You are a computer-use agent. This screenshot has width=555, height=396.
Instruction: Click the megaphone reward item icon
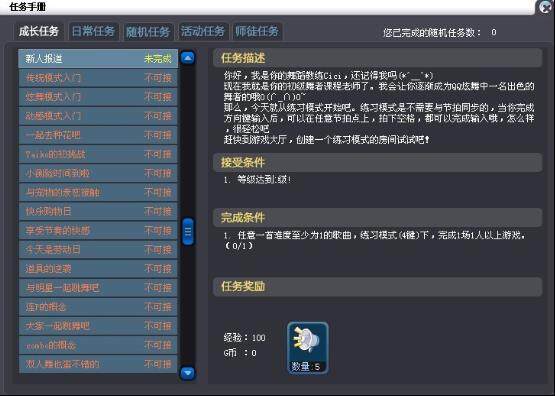(x=308, y=348)
